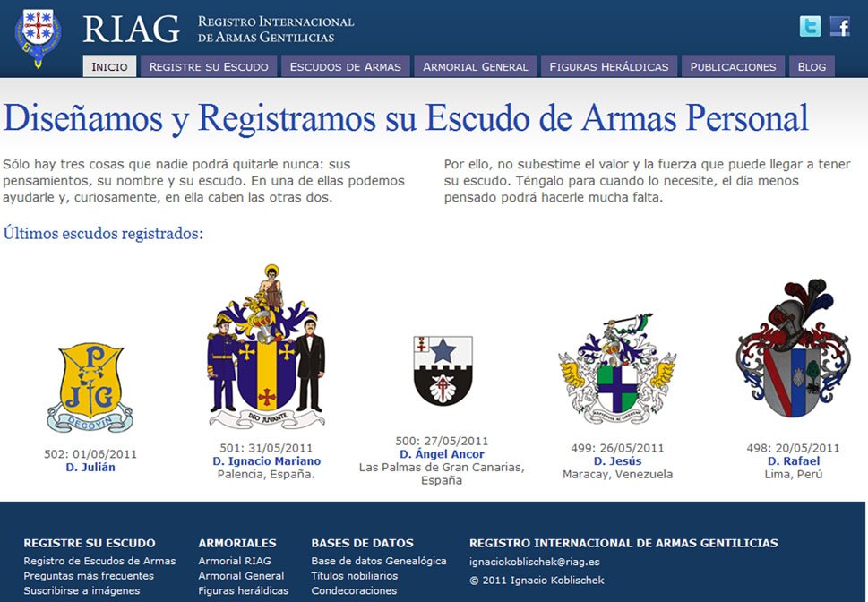View D. Ignacio Mariano's coat of arms
Viewport: 868px width, 602px height.
(266, 348)
